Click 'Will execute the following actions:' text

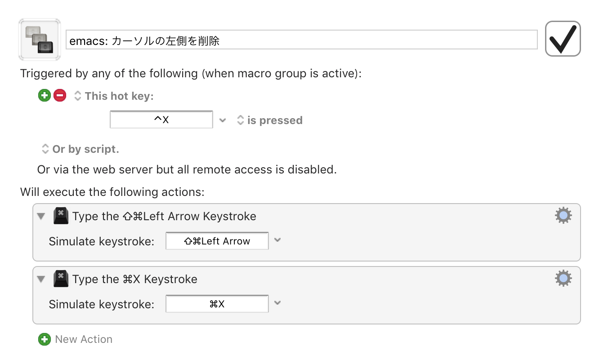point(112,192)
